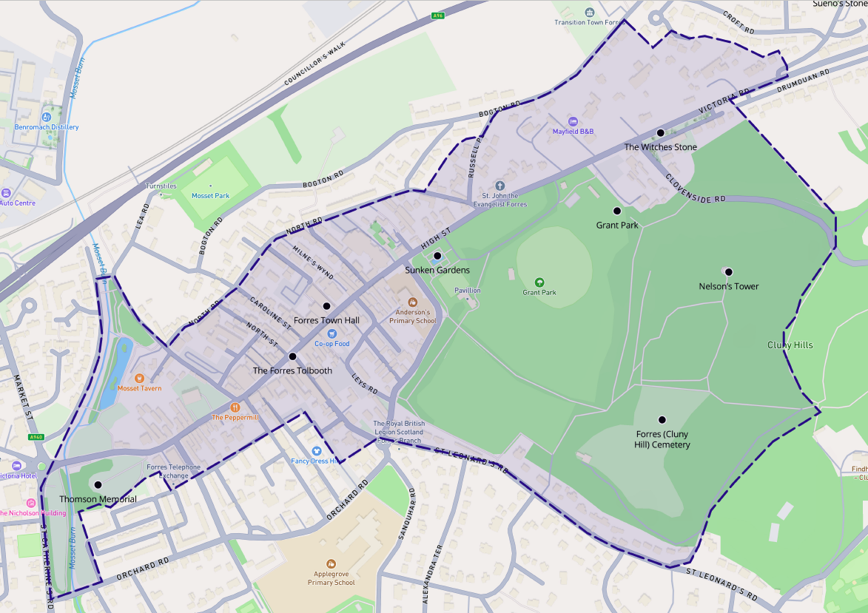The width and height of the screenshot is (868, 613).
Task: Click The Nicholson Building pink icon
Action: (x=29, y=501)
